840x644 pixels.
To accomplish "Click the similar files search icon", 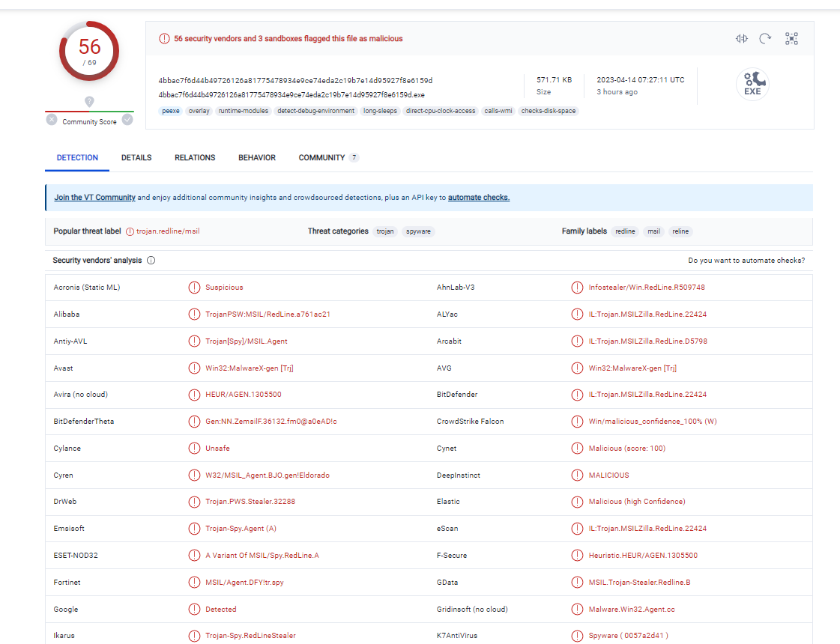I will [x=741, y=38].
